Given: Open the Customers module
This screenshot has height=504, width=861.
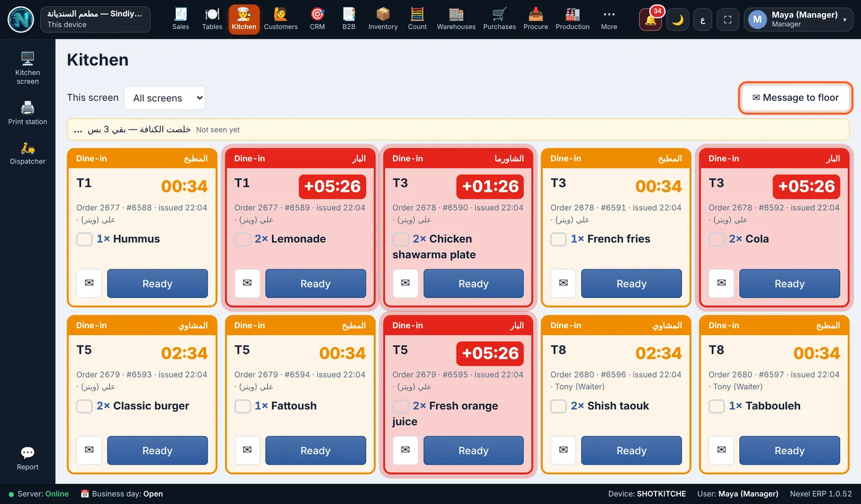Looking at the screenshot, I should 281,20.
